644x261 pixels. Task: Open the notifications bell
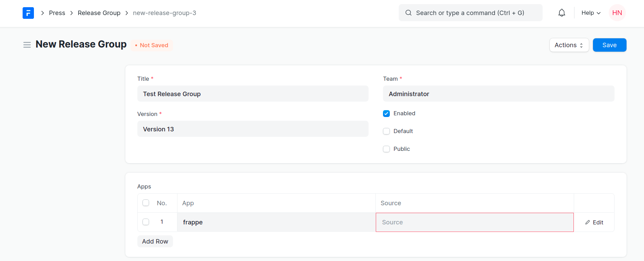point(561,13)
